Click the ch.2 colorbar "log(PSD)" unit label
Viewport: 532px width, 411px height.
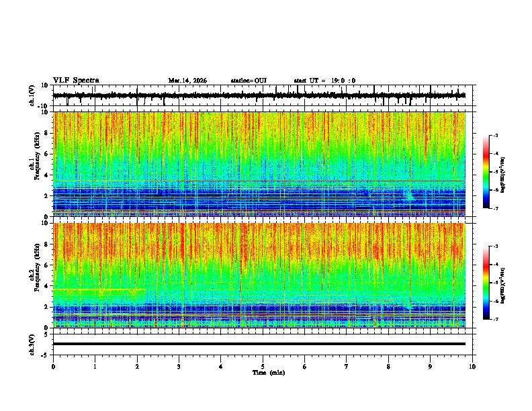[503, 286]
